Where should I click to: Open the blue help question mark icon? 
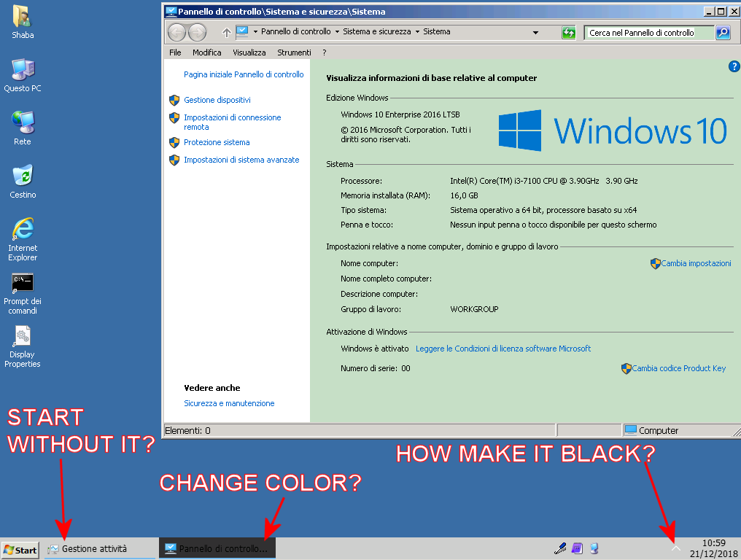(x=734, y=66)
